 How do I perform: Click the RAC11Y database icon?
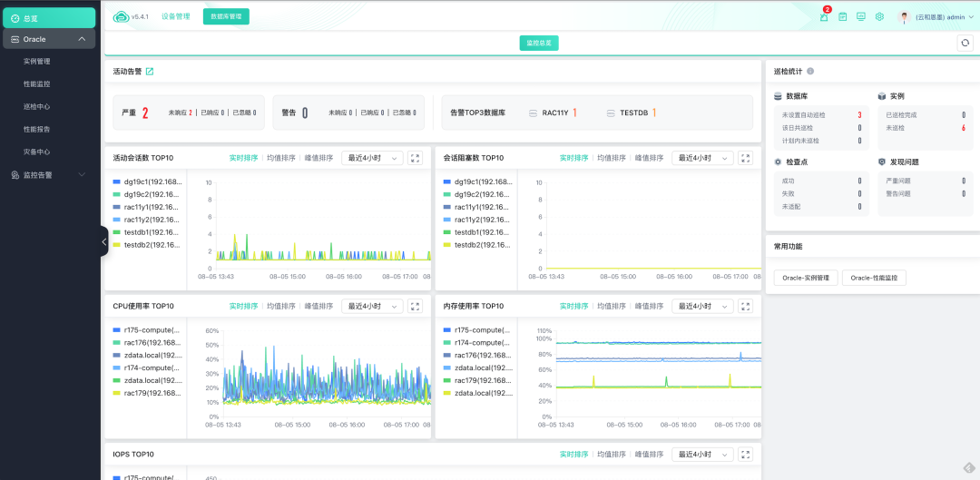point(534,113)
